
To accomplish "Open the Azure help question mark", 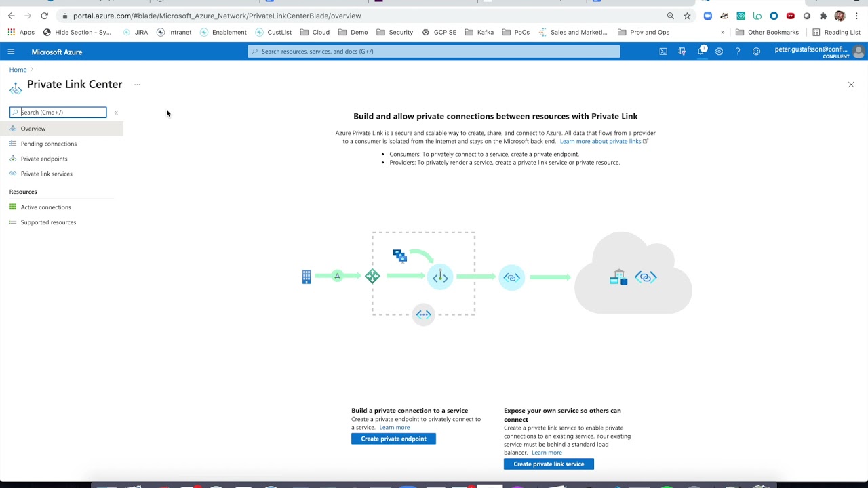I will [x=738, y=52].
